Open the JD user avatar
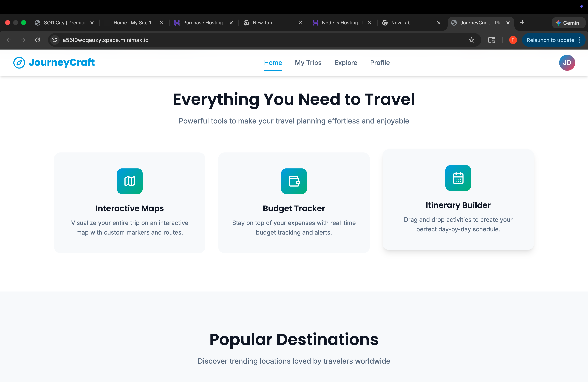The image size is (588, 382). point(567,63)
